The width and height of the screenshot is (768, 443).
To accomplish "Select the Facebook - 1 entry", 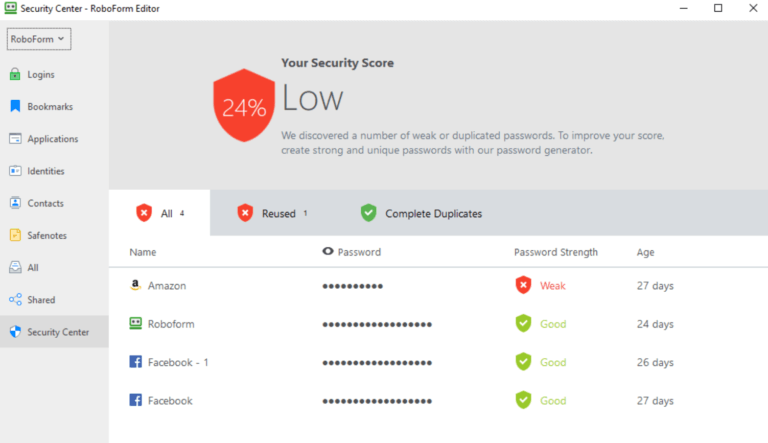I will click(x=177, y=362).
